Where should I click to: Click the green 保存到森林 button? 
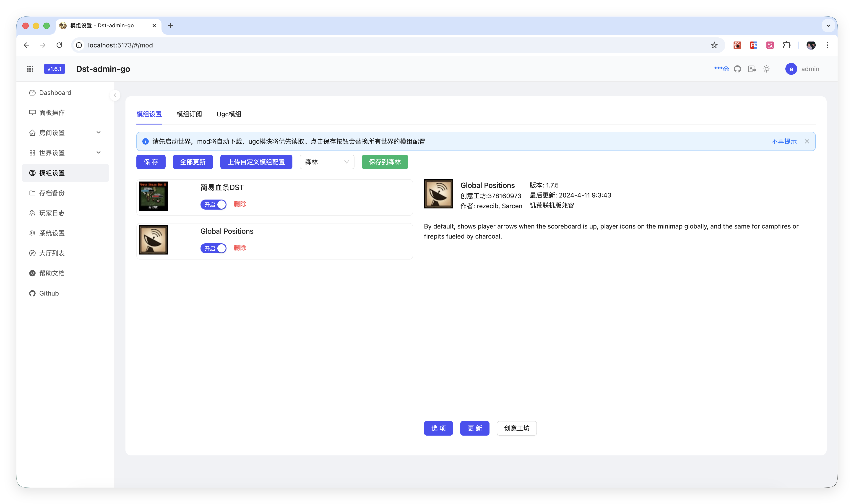[x=385, y=162]
